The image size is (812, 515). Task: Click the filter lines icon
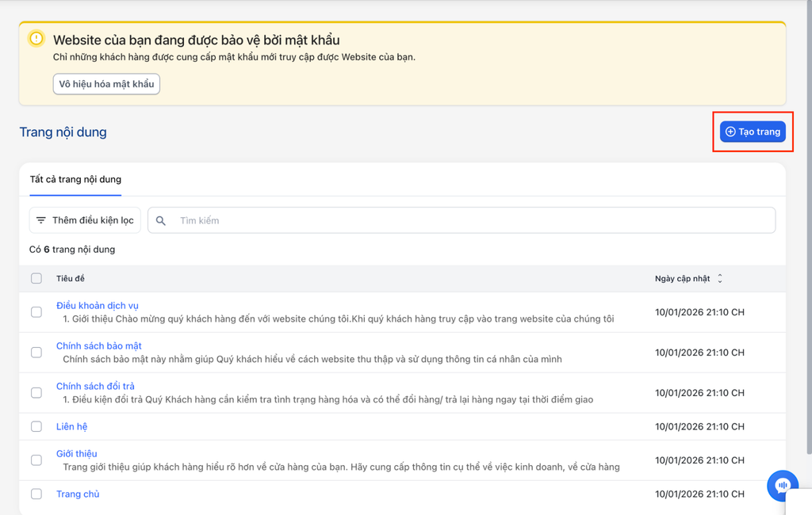(x=41, y=220)
